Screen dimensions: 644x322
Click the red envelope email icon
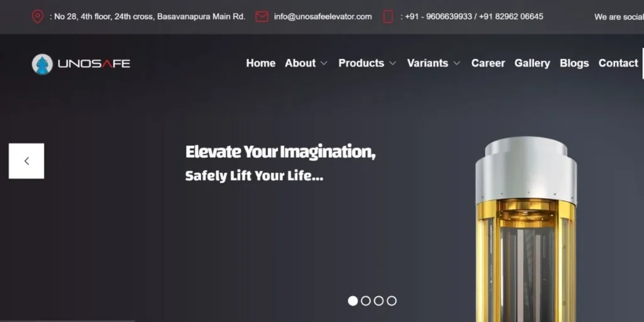pyautogui.click(x=262, y=17)
